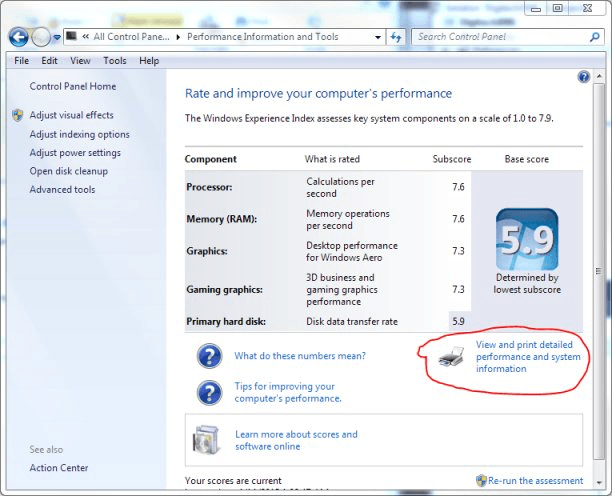Screen dimensions: 612x496
Task: Click question icon beside Tips for improving
Action: click(x=210, y=393)
